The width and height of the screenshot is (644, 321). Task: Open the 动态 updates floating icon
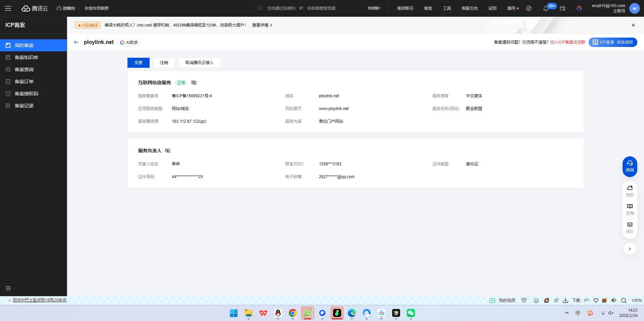[x=630, y=191]
